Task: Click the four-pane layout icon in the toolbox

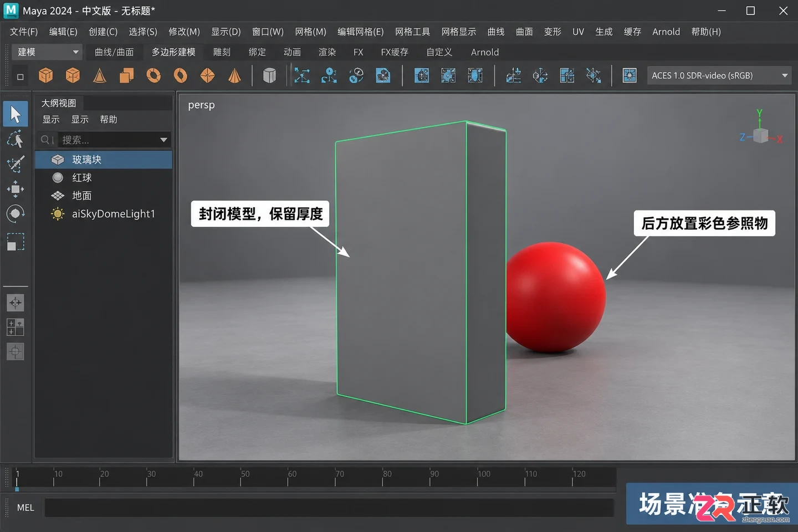Action: point(16,327)
